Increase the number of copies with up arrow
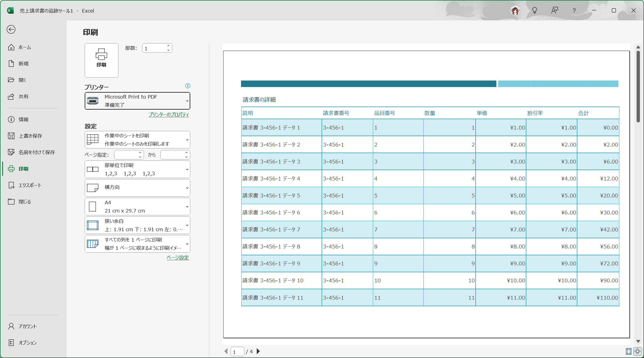 pos(168,46)
